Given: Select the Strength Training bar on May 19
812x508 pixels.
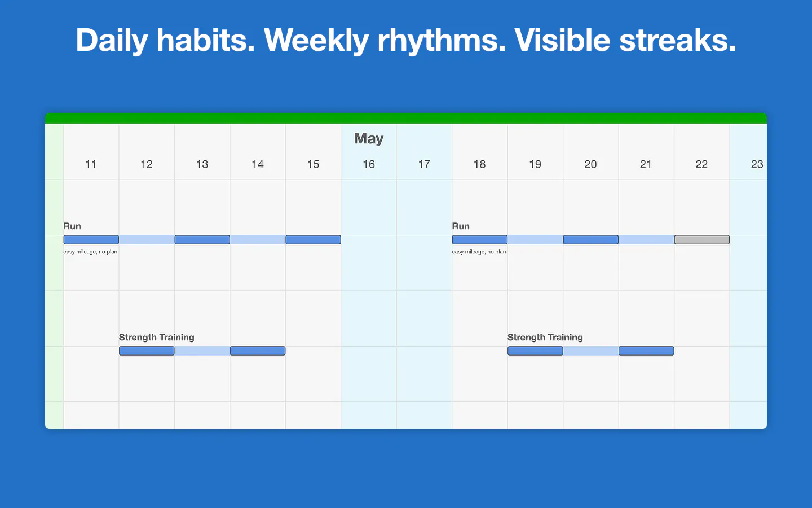Looking at the screenshot, I should (x=535, y=351).
